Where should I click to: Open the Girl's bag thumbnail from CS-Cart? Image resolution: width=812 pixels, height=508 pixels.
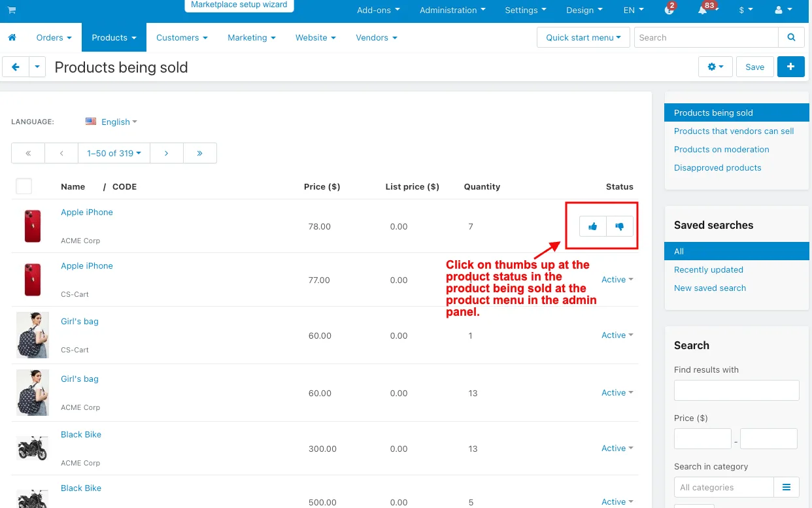point(33,335)
